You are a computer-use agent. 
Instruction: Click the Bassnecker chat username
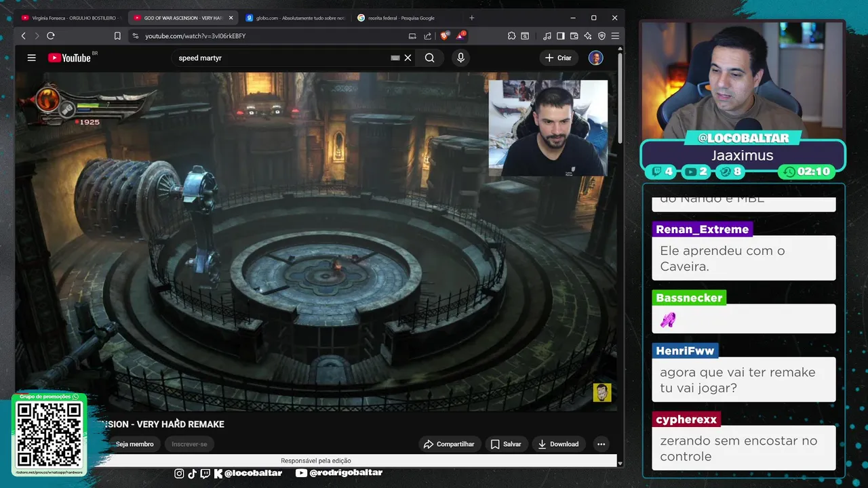(x=689, y=298)
